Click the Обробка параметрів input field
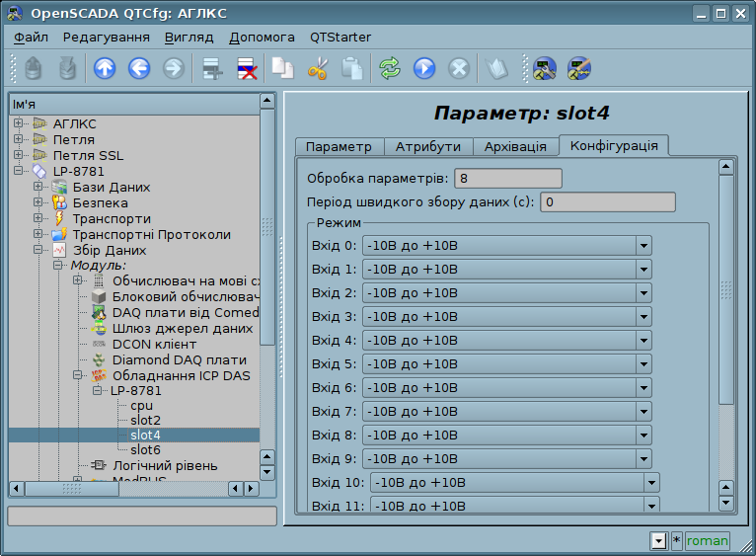 (x=506, y=178)
